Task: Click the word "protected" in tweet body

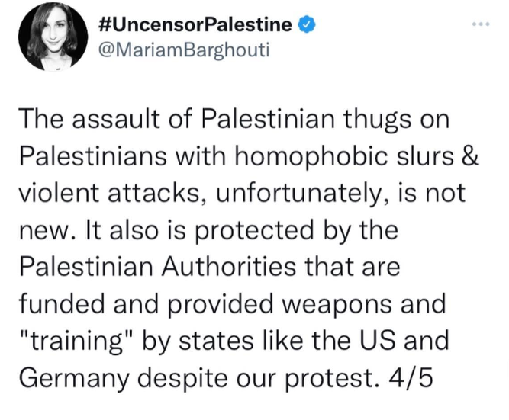Action: pyautogui.click(x=253, y=231)
